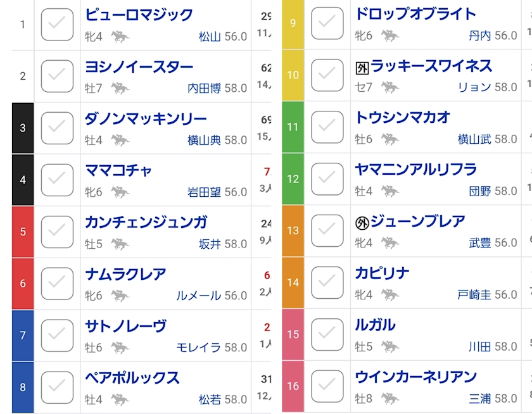Click horse icon under ペアポルックス

[119, 399]
